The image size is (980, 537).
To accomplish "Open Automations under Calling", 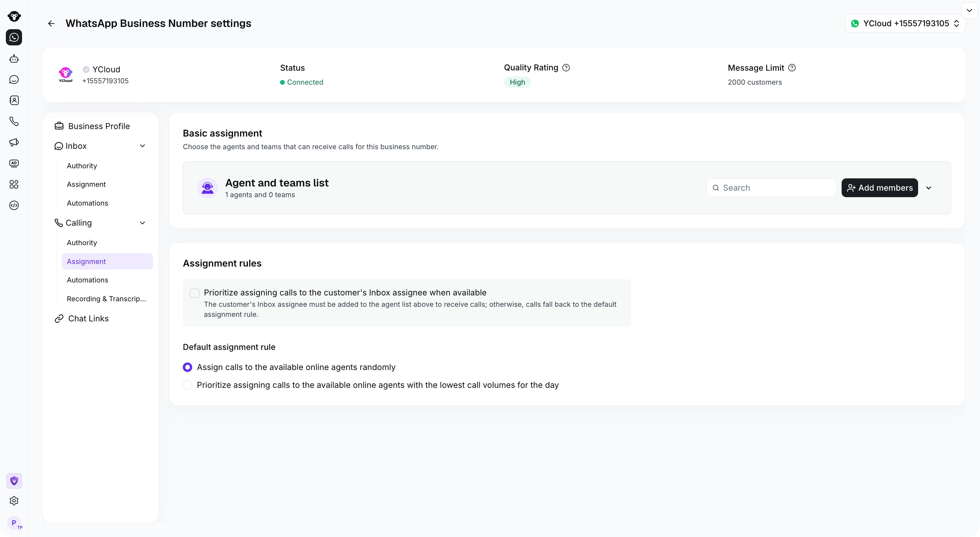I will click(87, 280).
